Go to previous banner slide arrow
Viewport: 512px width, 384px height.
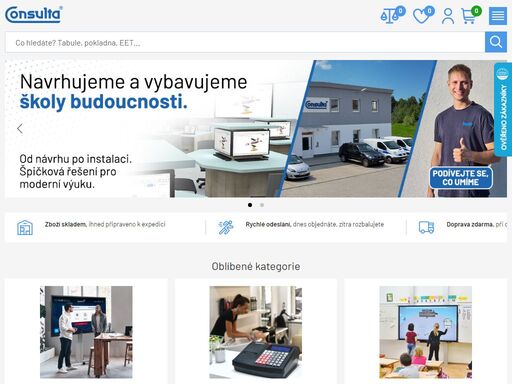[x=20, y=128]
